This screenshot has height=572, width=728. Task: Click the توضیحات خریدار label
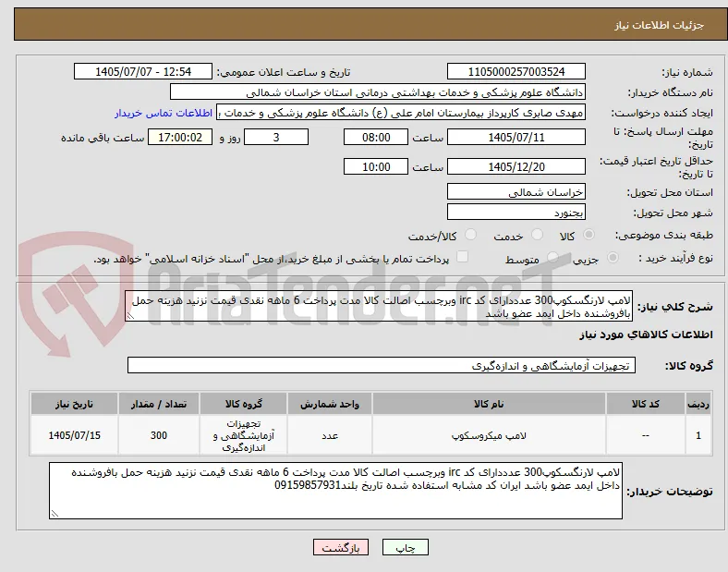(x=670, y=492)
